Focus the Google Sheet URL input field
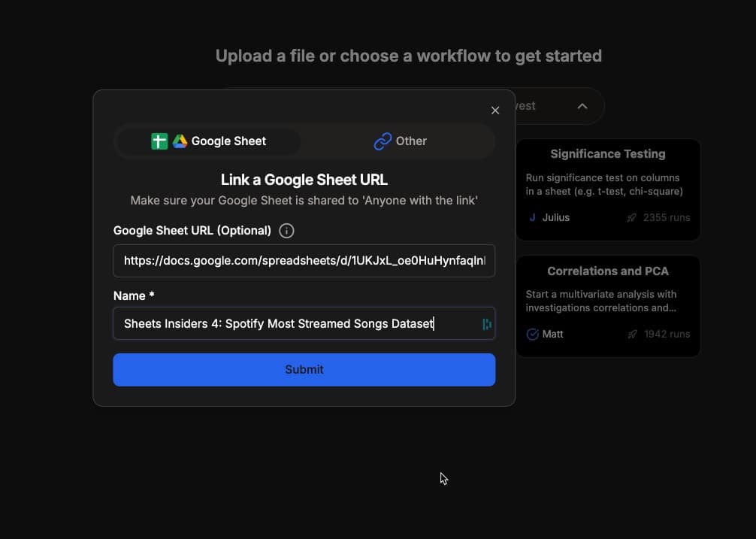This screenshot has width=756, height=539. coord(304,261)
